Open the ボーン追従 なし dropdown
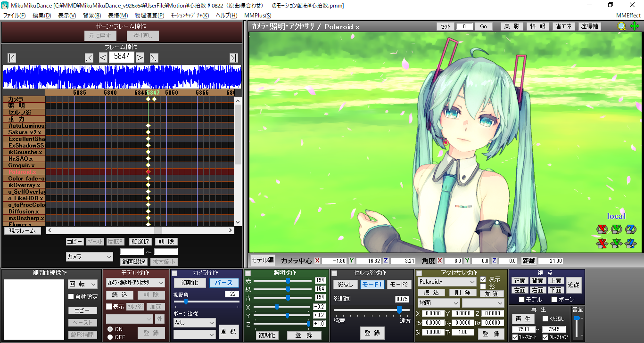Screen dimensions: 644x343 point(194,323)
